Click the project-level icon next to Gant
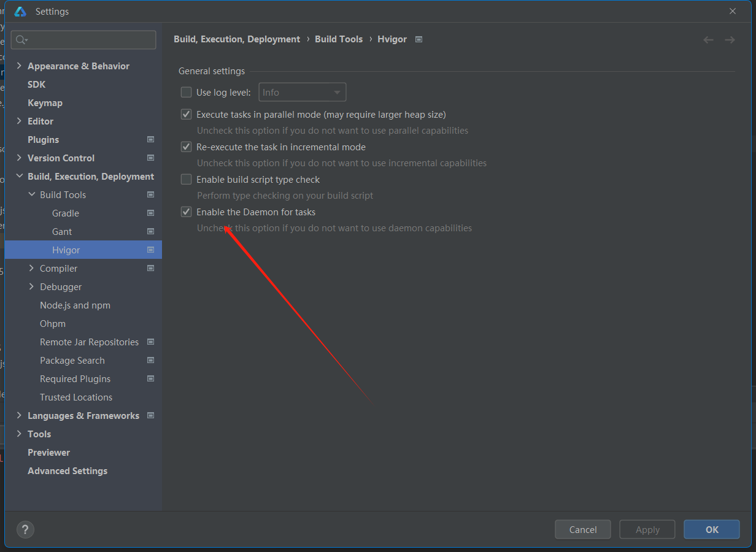The height and width of the screenshot is (552, 756). point(151,231)
